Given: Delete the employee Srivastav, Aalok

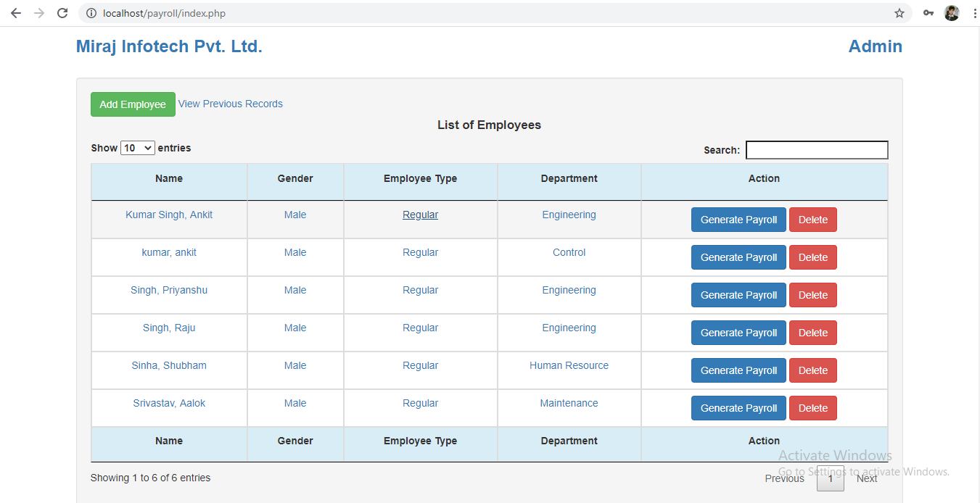Looking at the screenshot, I should [x=812, y=407].
